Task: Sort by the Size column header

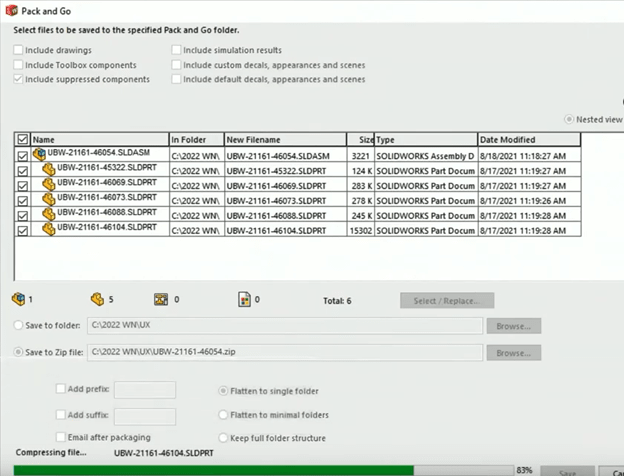Action: pyautogui.click(x=361, y=139)
